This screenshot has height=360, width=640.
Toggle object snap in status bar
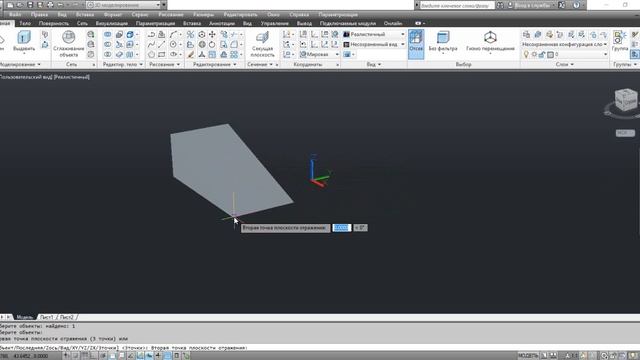[113, 356]
